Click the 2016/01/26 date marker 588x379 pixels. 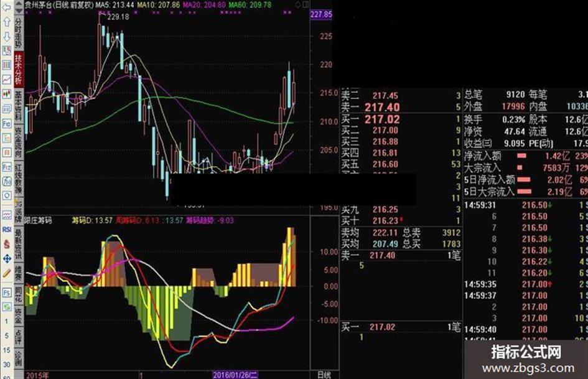point(235,375)
